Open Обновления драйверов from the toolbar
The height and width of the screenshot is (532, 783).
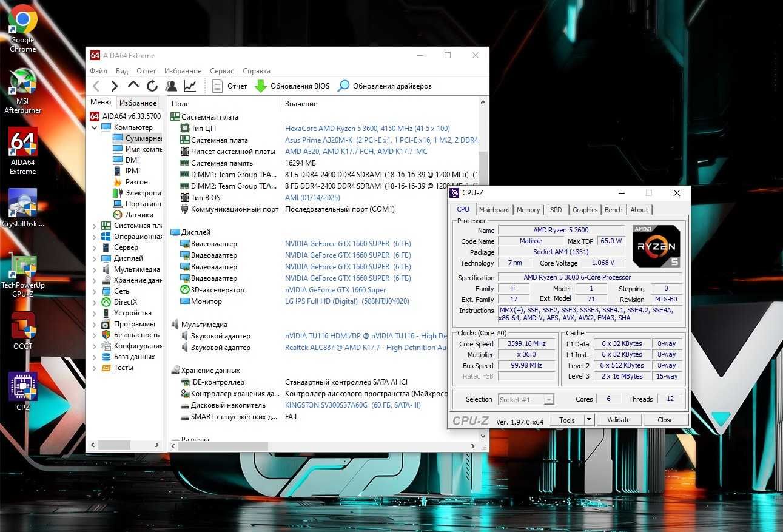385,86
